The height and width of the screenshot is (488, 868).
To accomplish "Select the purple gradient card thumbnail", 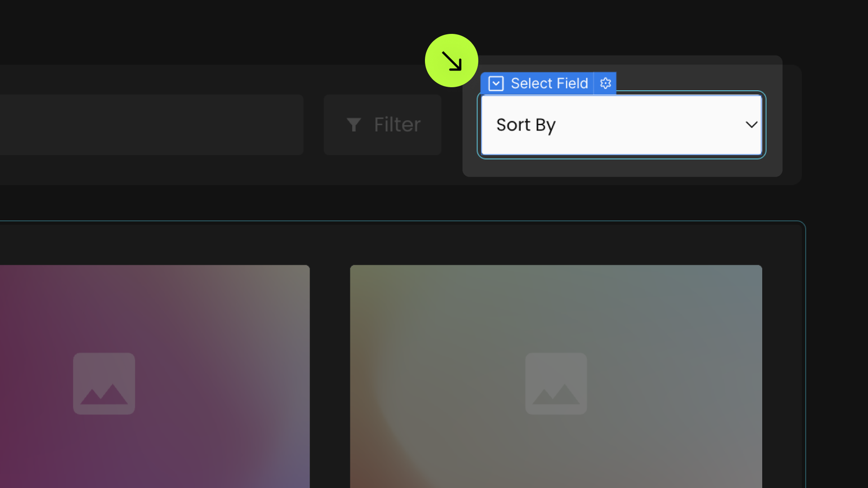I will (155, 376).
